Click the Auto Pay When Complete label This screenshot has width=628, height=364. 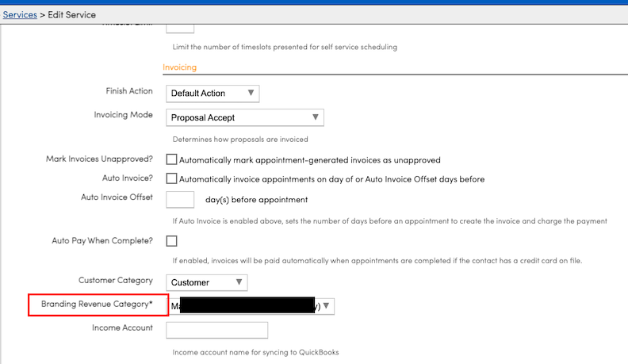[102, 240]
